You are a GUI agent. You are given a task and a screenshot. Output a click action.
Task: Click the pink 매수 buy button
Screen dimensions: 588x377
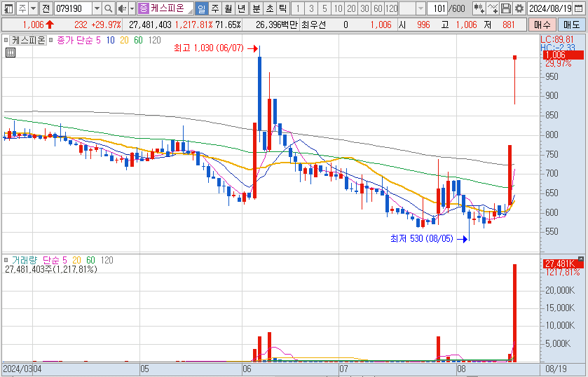click(542, 25)
